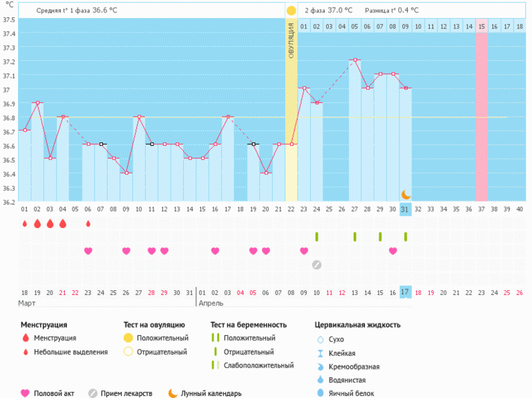
Task: Open the '2 фаза 37.0 °C' header section
Action: click(x=328, y=10)
